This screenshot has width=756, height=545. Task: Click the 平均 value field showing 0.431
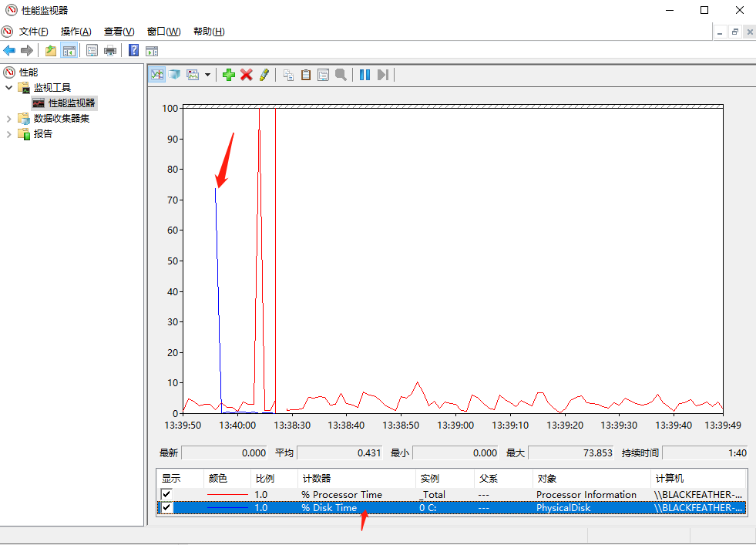(340, 452)
